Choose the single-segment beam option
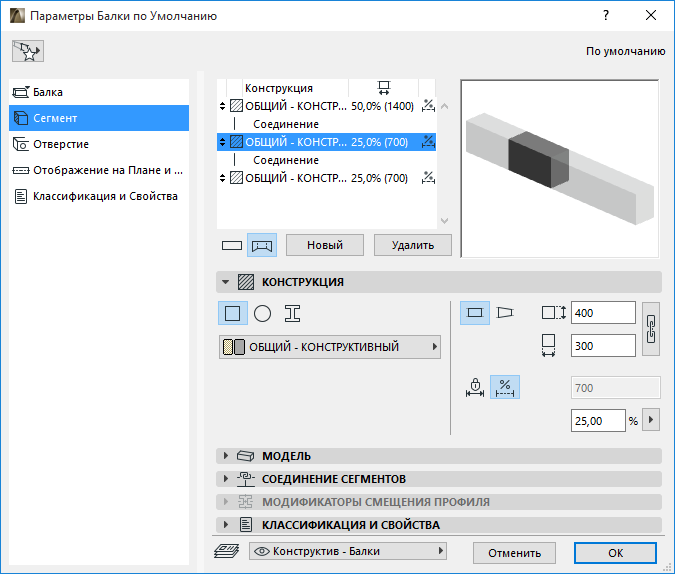 coord(232,245)
